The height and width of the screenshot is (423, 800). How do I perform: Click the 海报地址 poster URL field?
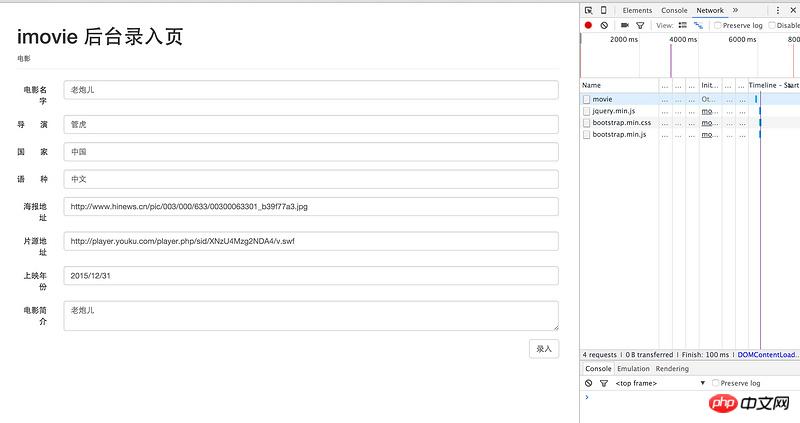coord(311,207)
